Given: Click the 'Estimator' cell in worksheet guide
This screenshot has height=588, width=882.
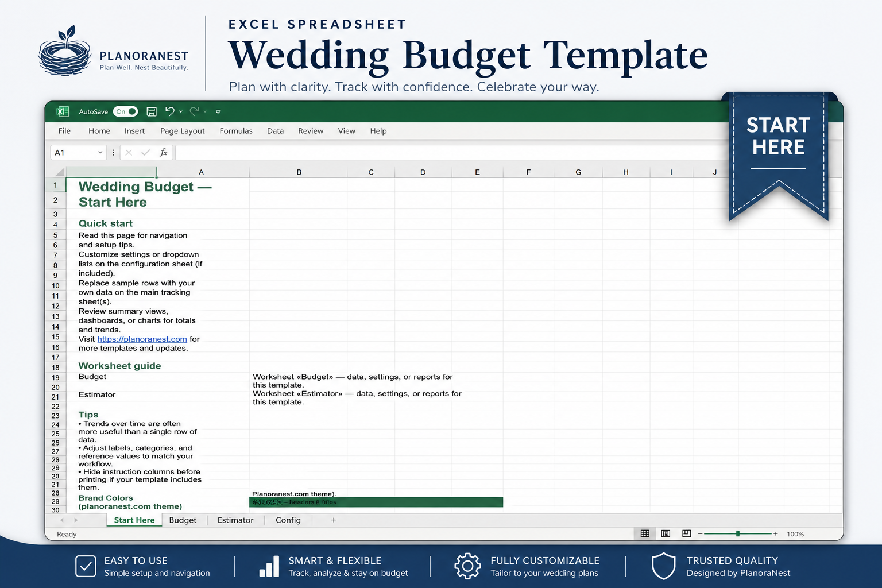Looking at the screenshot, I should [x=97, y=394].
